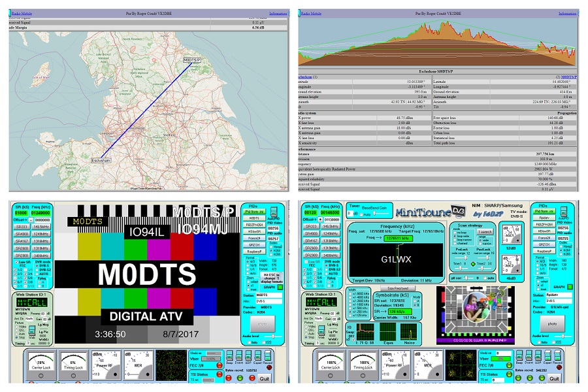Open Radio Mobile link on map page
The height and width of the screenshot is (392, 588).
(x=22, y=14)
